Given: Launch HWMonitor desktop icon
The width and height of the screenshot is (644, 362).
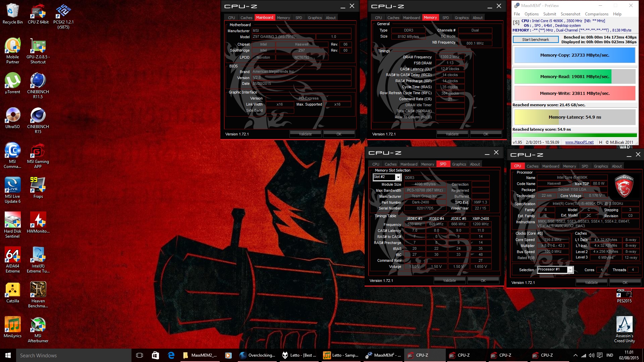Looking at the screenshot, I should point(38,223).
